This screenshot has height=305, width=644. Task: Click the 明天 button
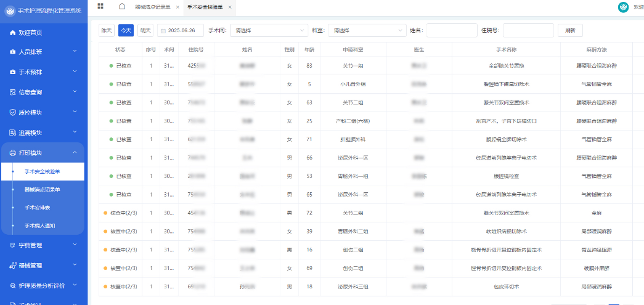pyautogui.click(x=145, y=30)
